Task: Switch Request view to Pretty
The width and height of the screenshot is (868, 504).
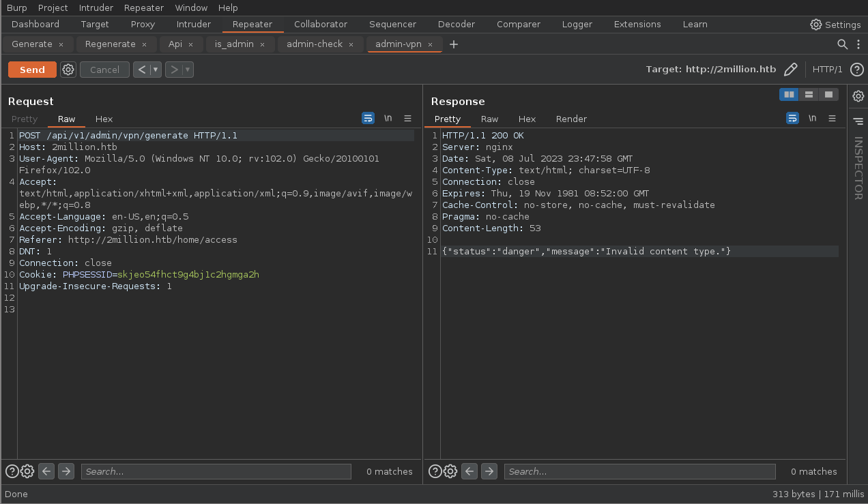Action: coord(25,119)
